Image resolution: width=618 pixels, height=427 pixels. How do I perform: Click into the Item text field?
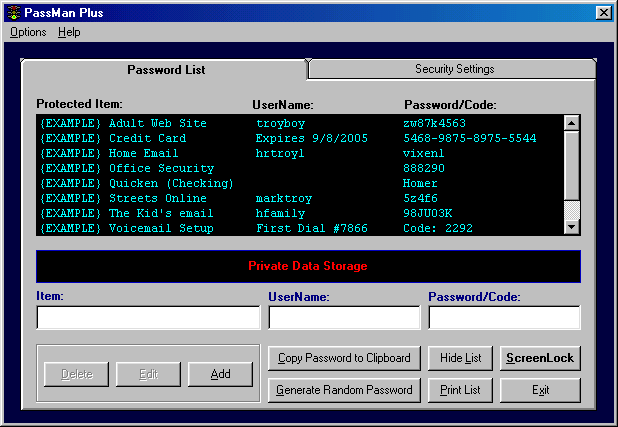(x=148, y=318)
